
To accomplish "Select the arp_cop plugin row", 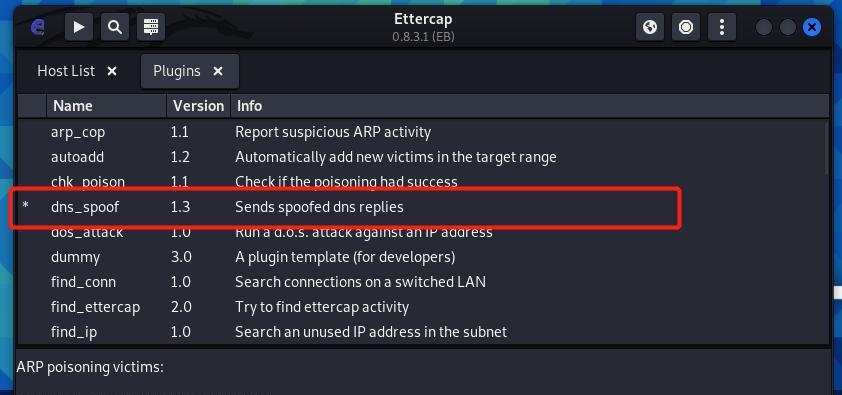I will pyautogui.click(x=423, y=132).
